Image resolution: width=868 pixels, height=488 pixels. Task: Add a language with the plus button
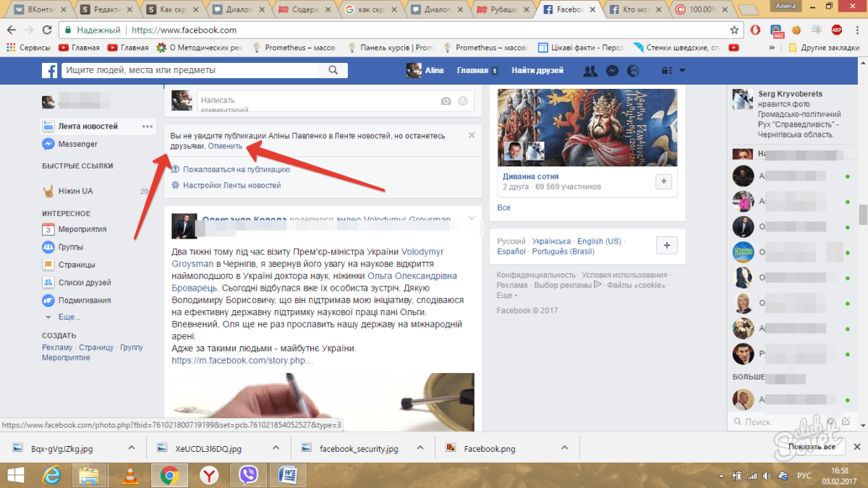667,245
